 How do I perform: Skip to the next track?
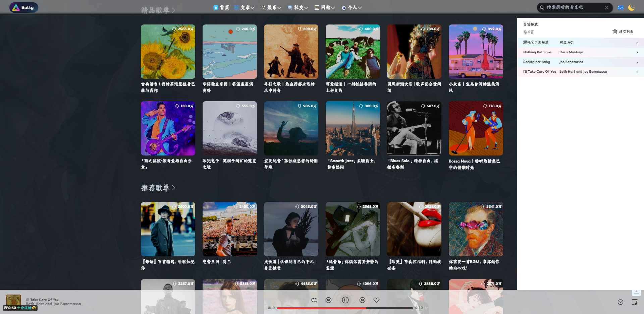pos(363,300)
